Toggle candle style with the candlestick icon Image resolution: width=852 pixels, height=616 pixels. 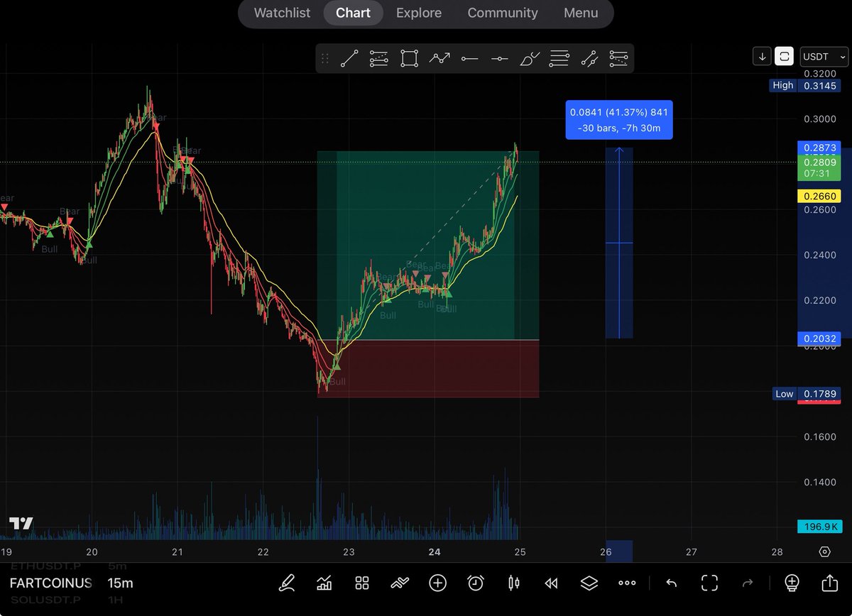[x=513, y=583]
